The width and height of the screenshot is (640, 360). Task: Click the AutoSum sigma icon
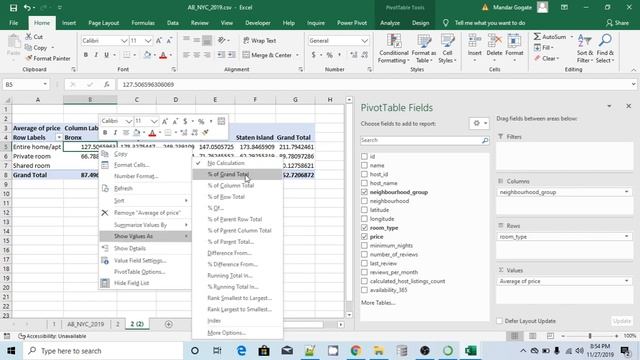(x=537, y=37)
